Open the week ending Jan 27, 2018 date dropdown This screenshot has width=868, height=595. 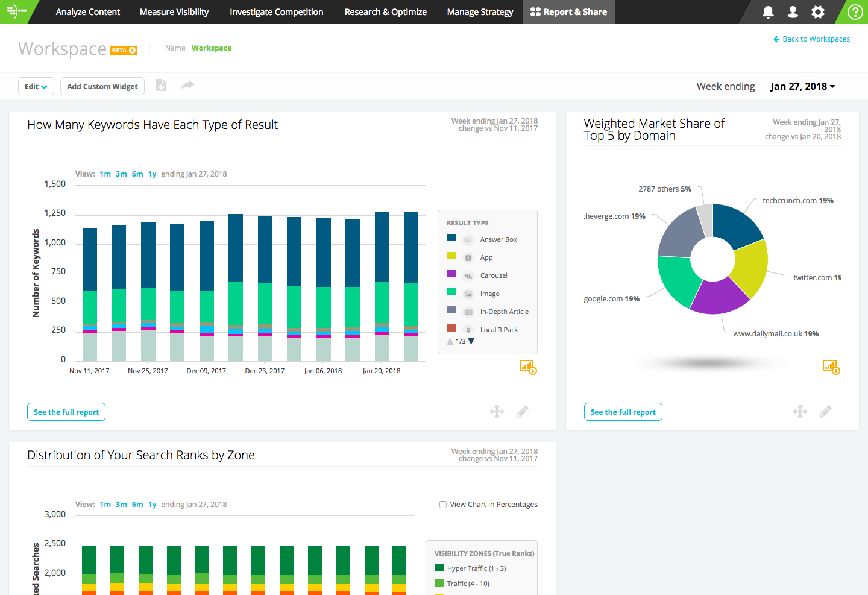pyautogui.click(x=802, y=86)
